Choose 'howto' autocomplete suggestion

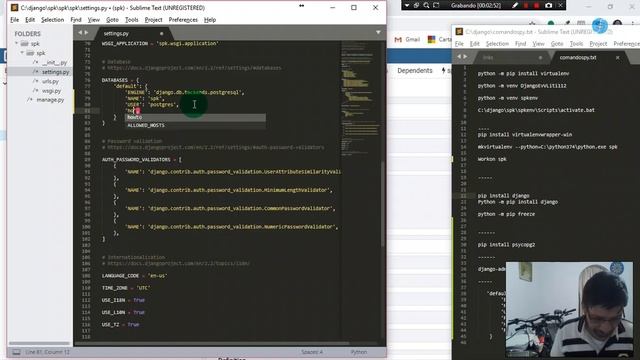195,117
